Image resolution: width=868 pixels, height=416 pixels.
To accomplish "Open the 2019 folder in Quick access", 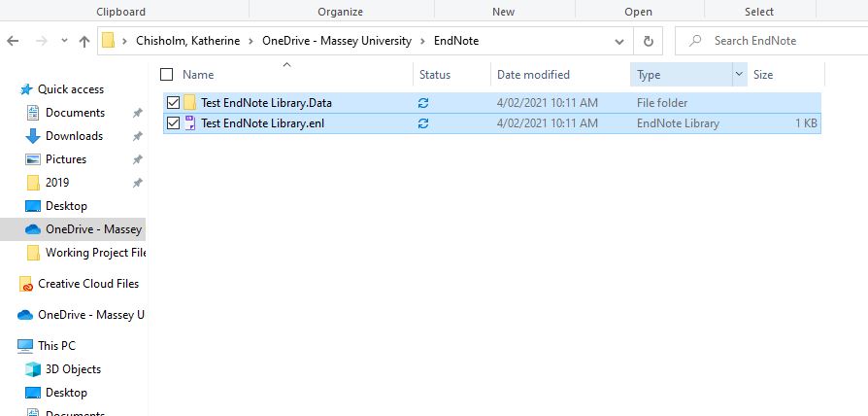I will tap(57, 182).
